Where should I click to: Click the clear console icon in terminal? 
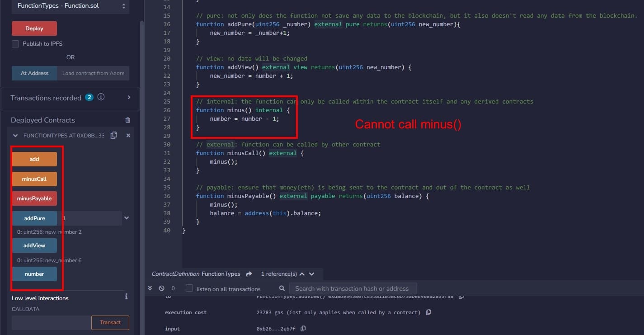[x=162, y=288]
